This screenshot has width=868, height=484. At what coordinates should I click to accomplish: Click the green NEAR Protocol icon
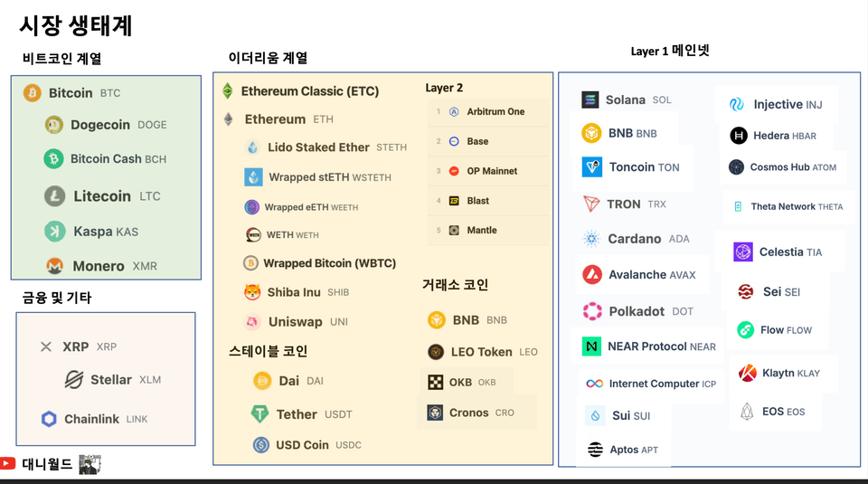point(591,346)
